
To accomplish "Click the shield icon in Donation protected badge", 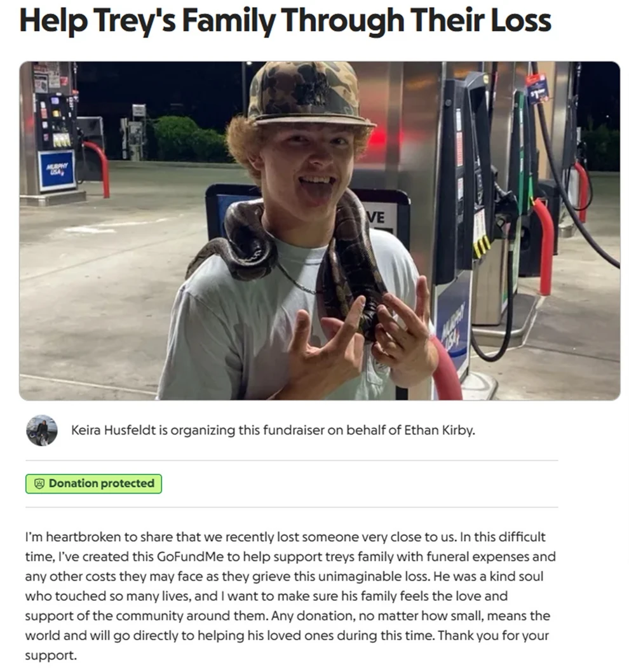I will point(39,484).
